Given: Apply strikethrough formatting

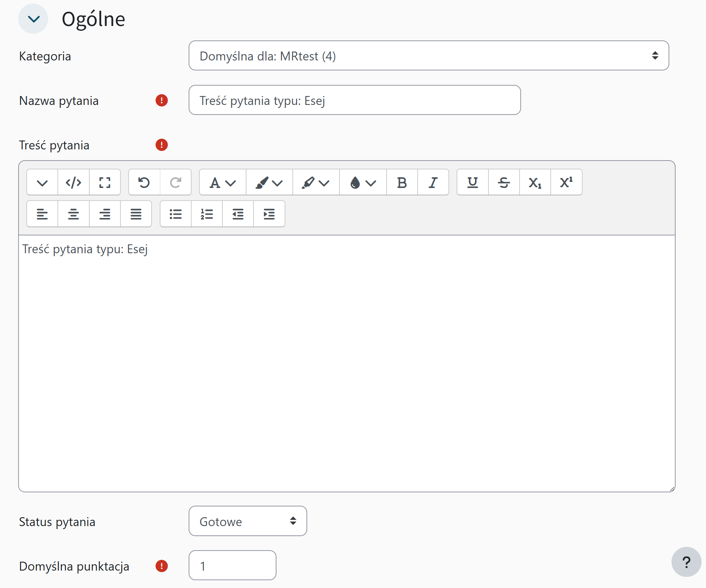Looking at the screenshot, I should pyautogui.click(x=504, y=182).
